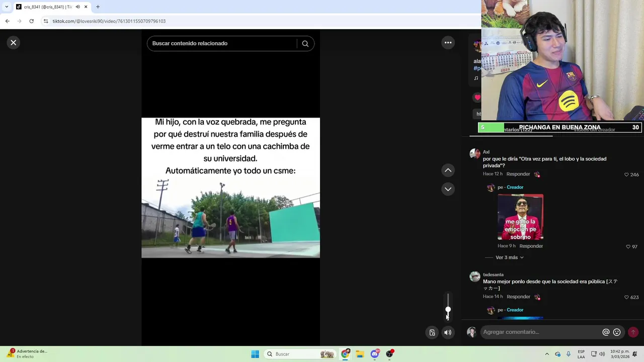
Task: Open Discord from the taskbar
Action: pyautogui.click(x=375, y=354)
